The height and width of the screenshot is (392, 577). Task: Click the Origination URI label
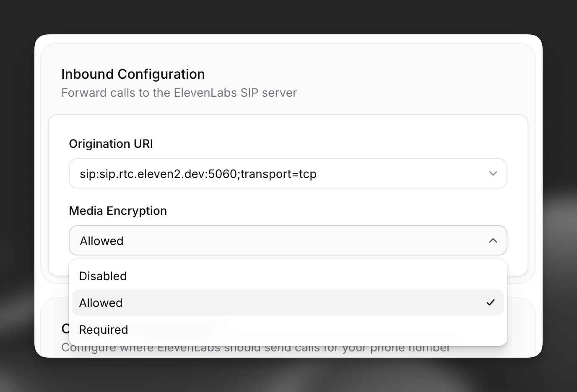pos(111,144)
